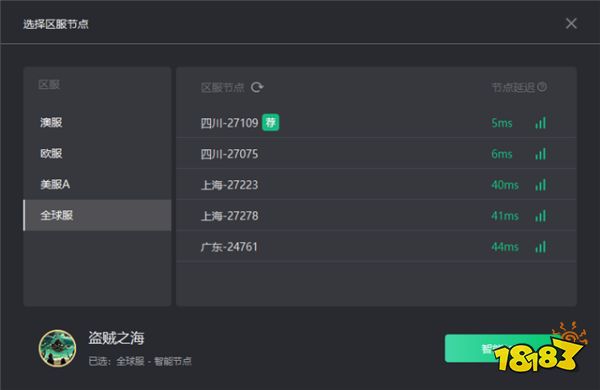Open node latency help question-mark icon
The height and width of the screenshot is (390, 600).
click(542, 87)
